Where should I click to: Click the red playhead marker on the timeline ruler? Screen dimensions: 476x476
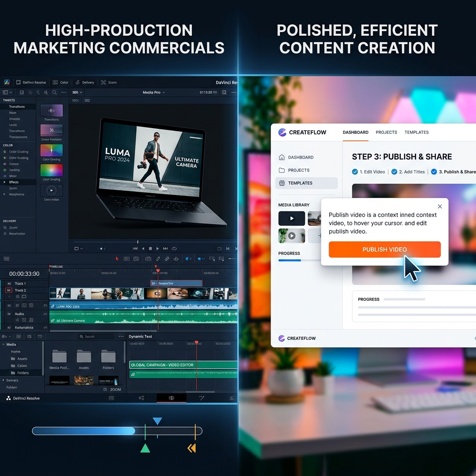point(158,270)
